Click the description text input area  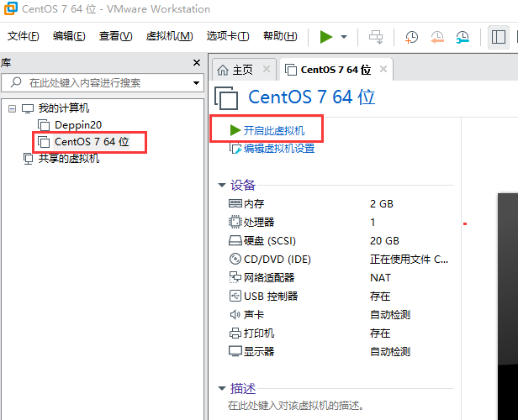[296, 406]
